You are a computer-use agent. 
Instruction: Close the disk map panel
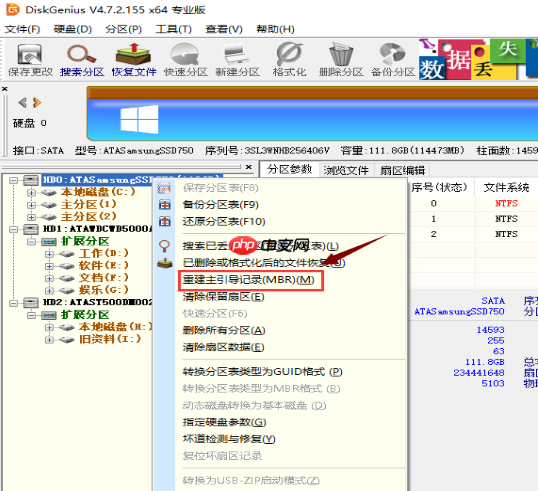[x=4, y=89]
